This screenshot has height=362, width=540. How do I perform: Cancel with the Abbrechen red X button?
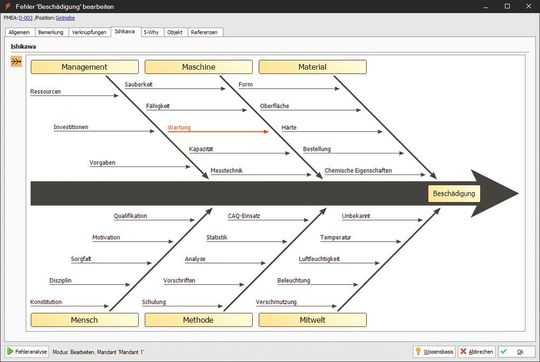click(477, 352)
